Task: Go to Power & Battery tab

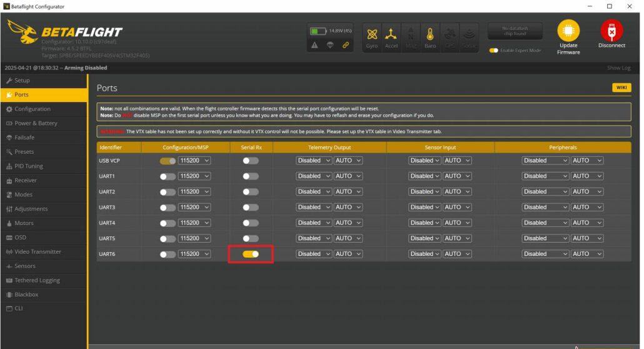Action: tap(44, 123)
